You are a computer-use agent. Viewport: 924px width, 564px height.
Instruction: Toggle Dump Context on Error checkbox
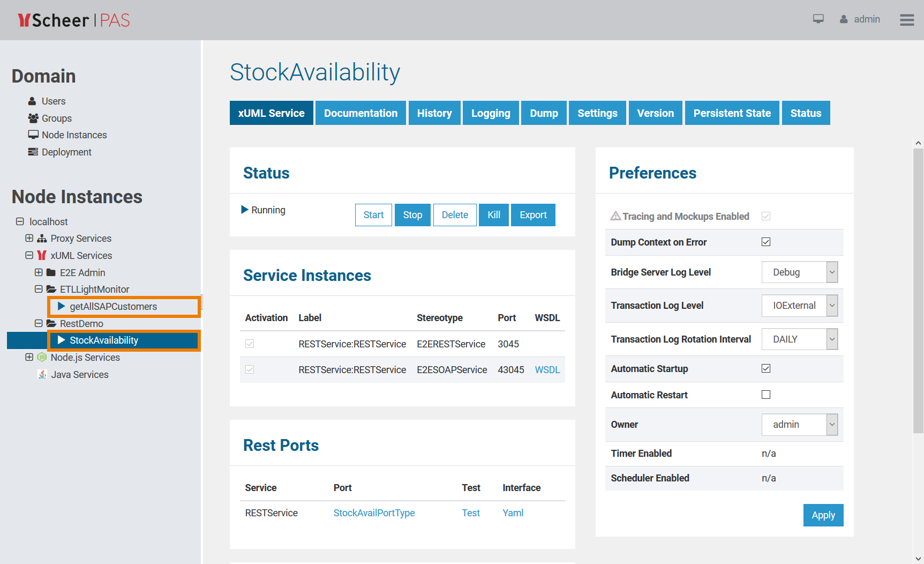(x=766, y=242)
